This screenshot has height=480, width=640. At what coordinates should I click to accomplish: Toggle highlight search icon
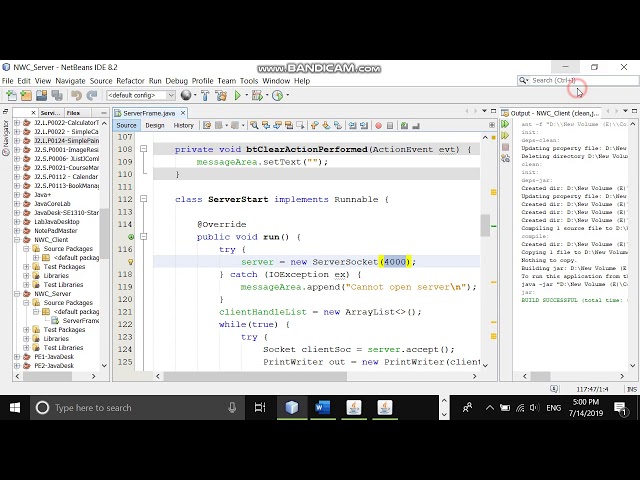(x=289, y=125)
